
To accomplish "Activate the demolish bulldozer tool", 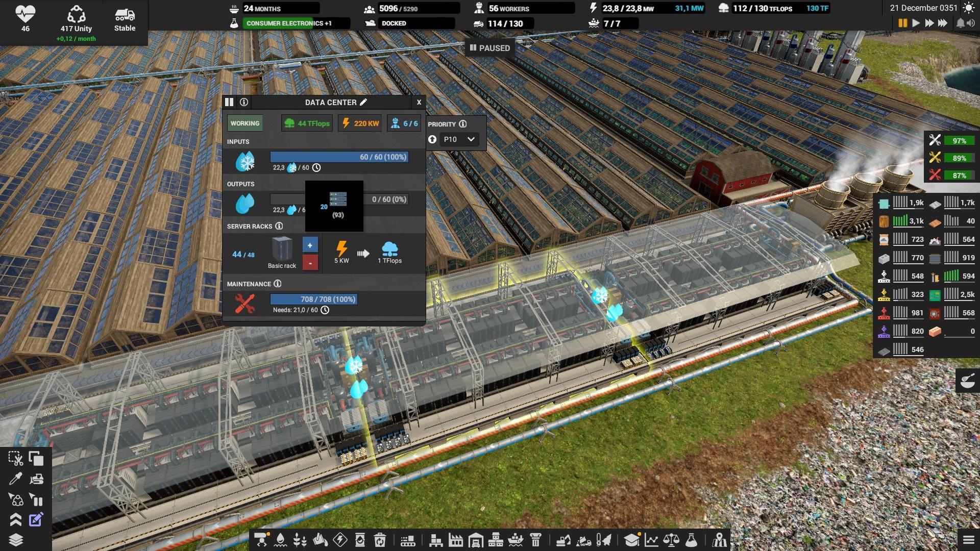I will tap(36, 479).
